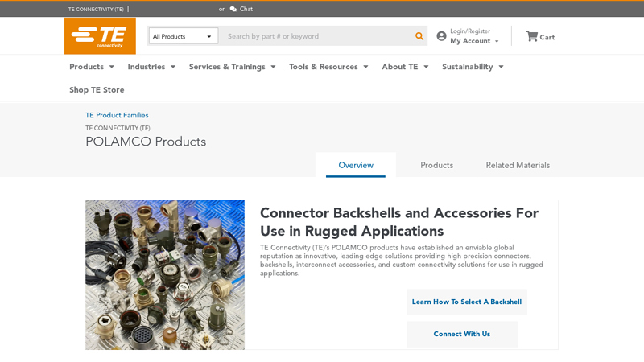Expand the Industries menu
Screen dimensions: 644x362
[151, 67]
